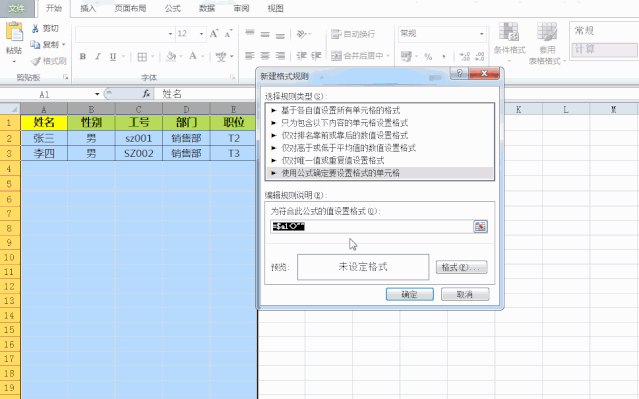Click the select-all corner box
This screenshot has height=399, width=639.
tap(10, 109)
